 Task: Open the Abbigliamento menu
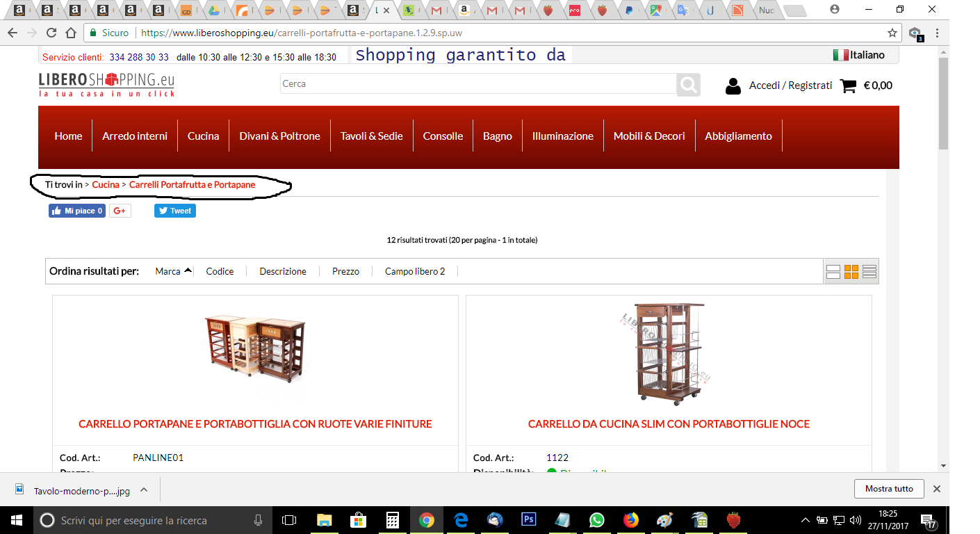739,136
